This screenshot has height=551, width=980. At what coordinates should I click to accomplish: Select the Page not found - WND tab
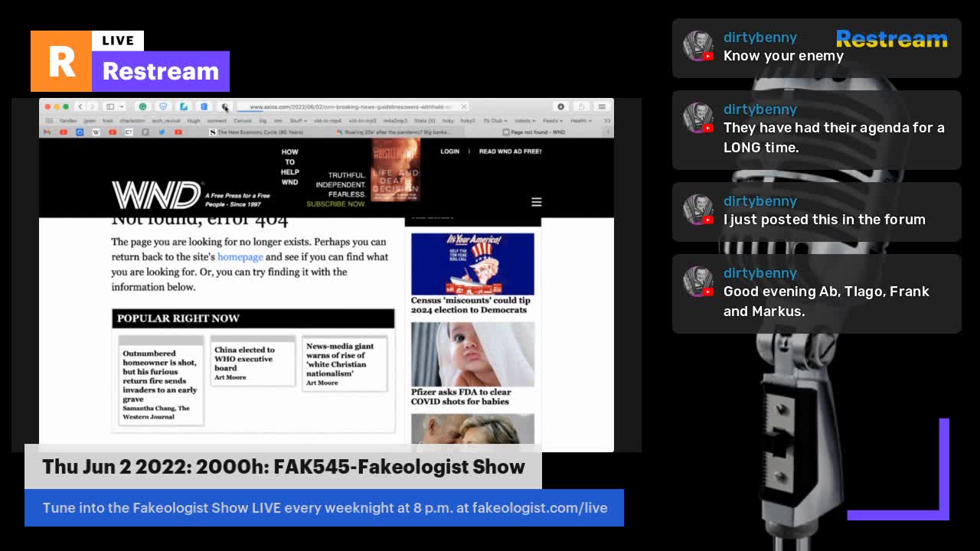[x=534, y=132]
